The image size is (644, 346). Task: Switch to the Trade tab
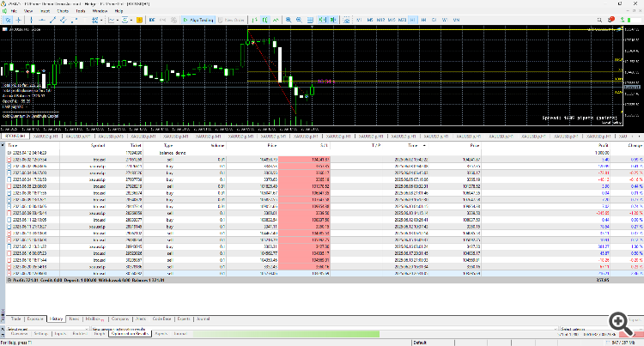click(15, 318)
